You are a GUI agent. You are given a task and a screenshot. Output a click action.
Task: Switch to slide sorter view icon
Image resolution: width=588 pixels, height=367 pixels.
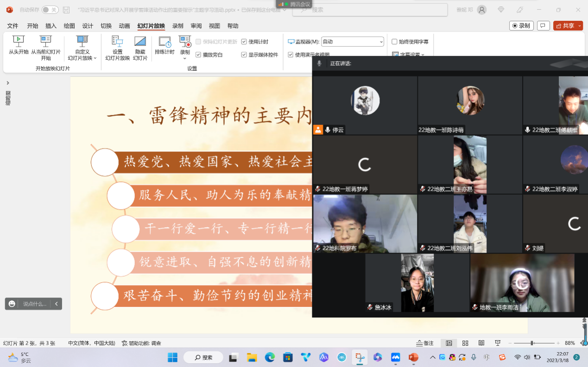[x=465, y=343]
